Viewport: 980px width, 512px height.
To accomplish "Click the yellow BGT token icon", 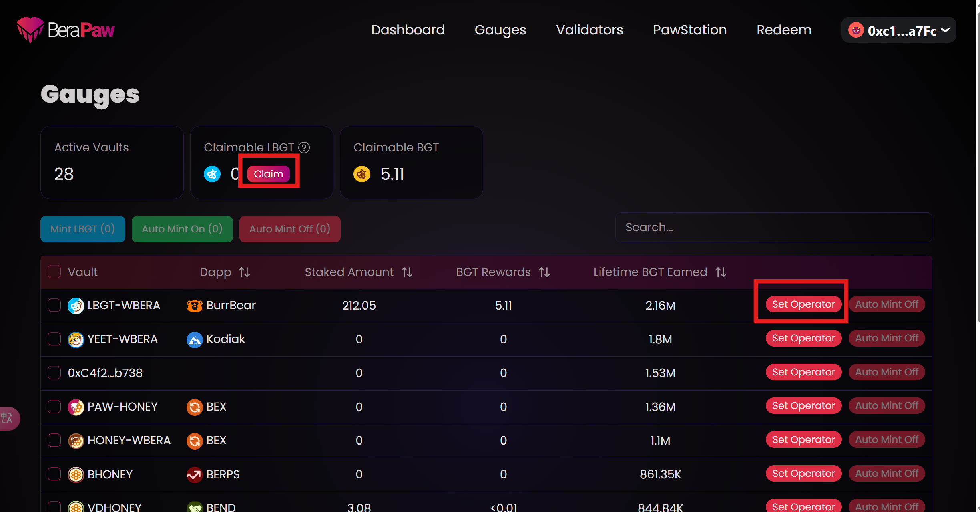I will click(362, 174).
